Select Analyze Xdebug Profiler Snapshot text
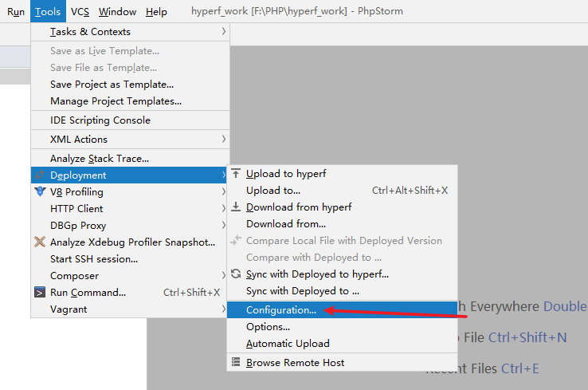Viewport: 588px width, 390px height. pos(132,242)
